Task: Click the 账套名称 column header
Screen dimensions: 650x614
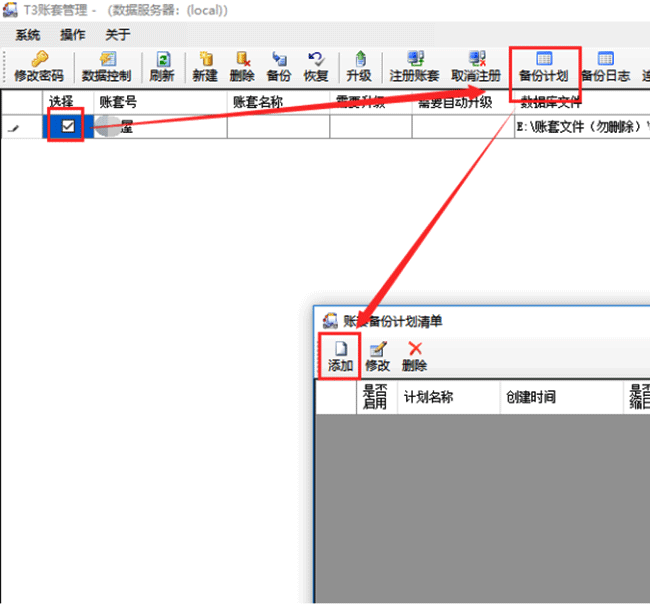Action: pos(278,102)
